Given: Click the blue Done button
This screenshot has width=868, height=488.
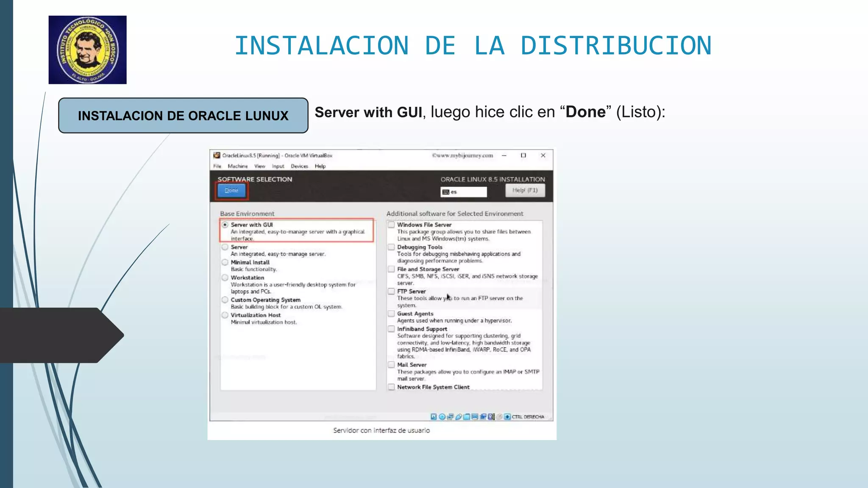Looking at the screenshot, I should click(x=231, y=191).
